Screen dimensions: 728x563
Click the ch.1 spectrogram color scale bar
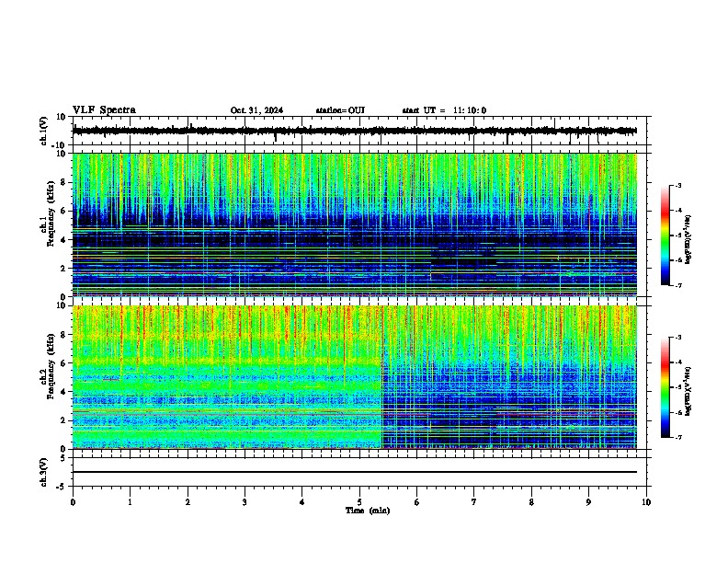point(665,236)
